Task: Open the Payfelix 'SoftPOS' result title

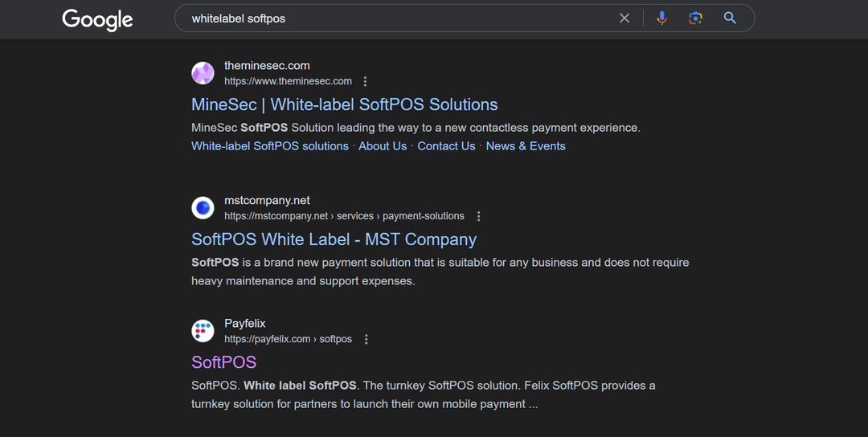Action: click(x=223, y=362)
